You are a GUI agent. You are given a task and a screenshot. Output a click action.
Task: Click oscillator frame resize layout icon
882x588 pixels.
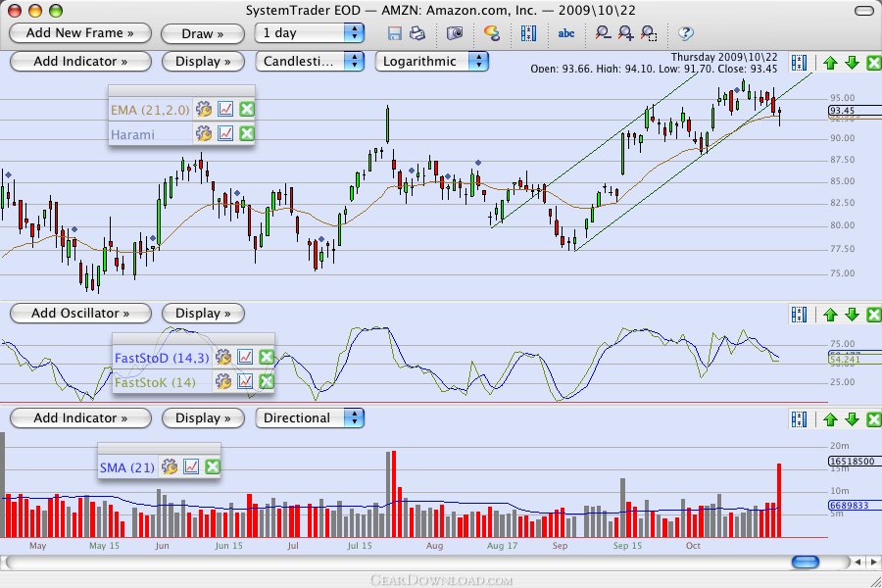point(799,314)
